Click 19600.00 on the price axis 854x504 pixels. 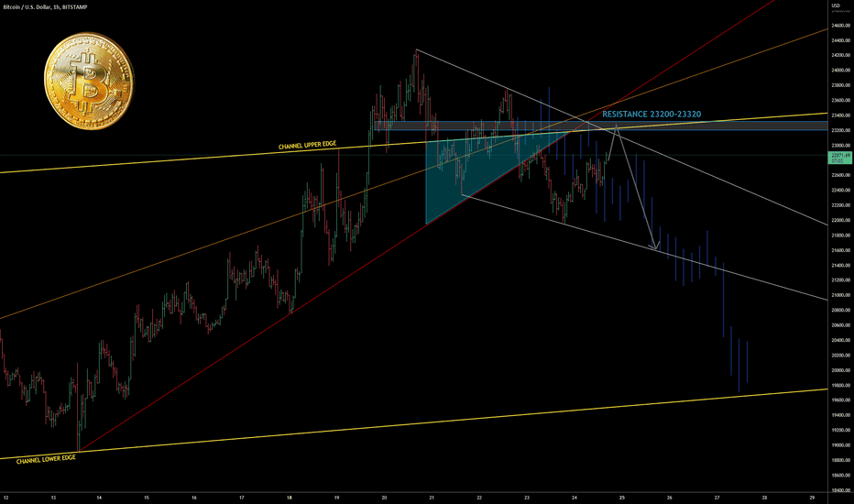coord(841,400)
